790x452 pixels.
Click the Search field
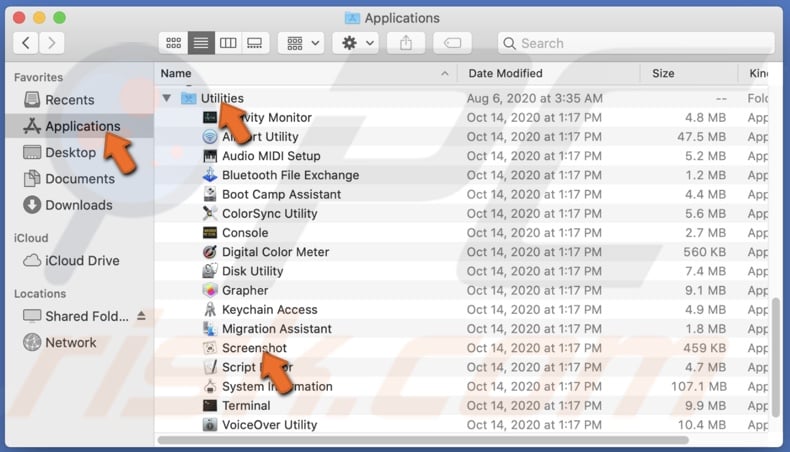click(636, 43)
